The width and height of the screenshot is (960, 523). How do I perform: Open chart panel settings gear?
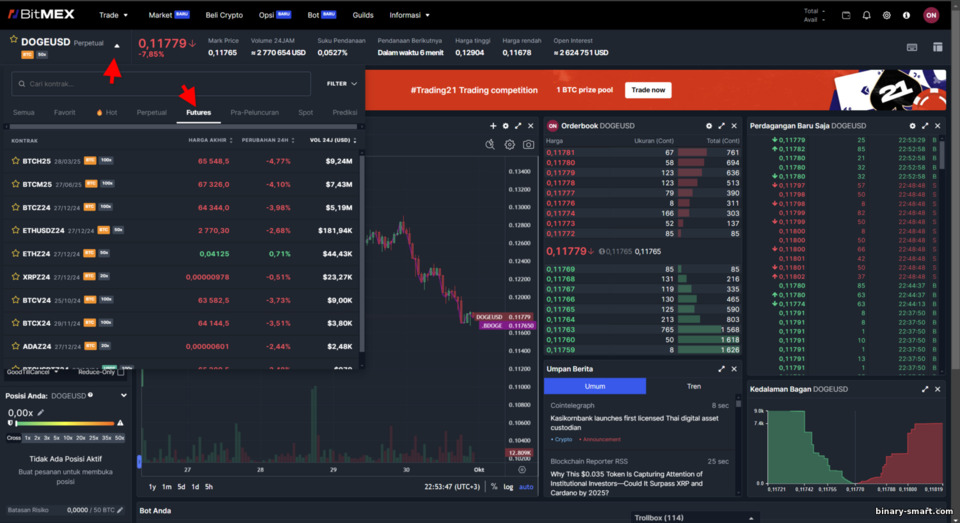pos(506,126)
